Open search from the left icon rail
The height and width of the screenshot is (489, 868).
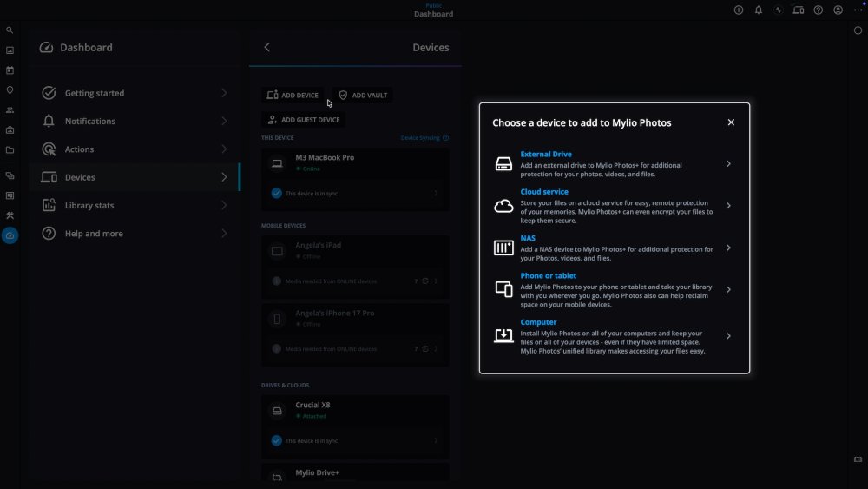tap(10, 30)
